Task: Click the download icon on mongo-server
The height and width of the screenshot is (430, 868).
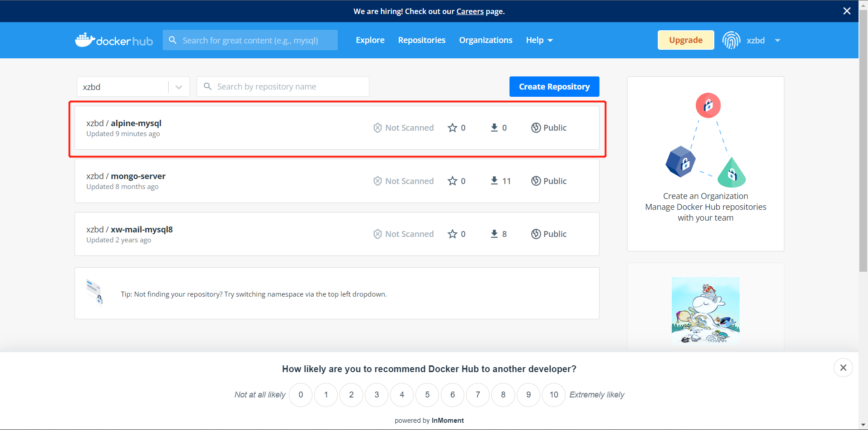Action: pos(494,180)
